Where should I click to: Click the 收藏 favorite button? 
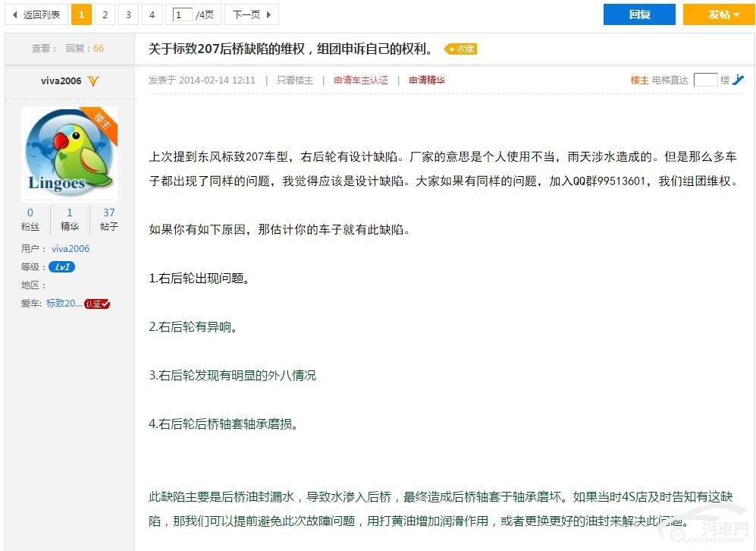tap(460, 49)
